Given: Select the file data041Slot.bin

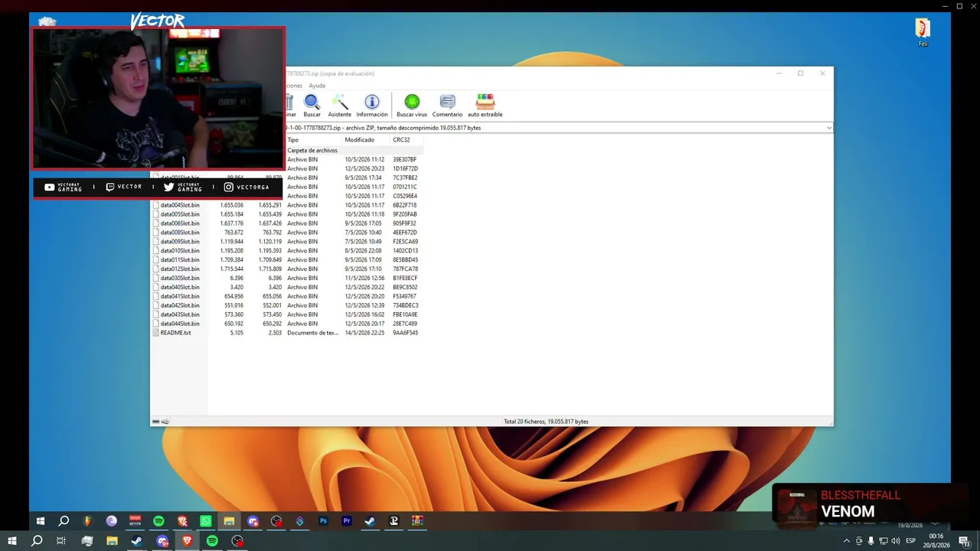Looking at the screenshot, I should tap(179, 296).
